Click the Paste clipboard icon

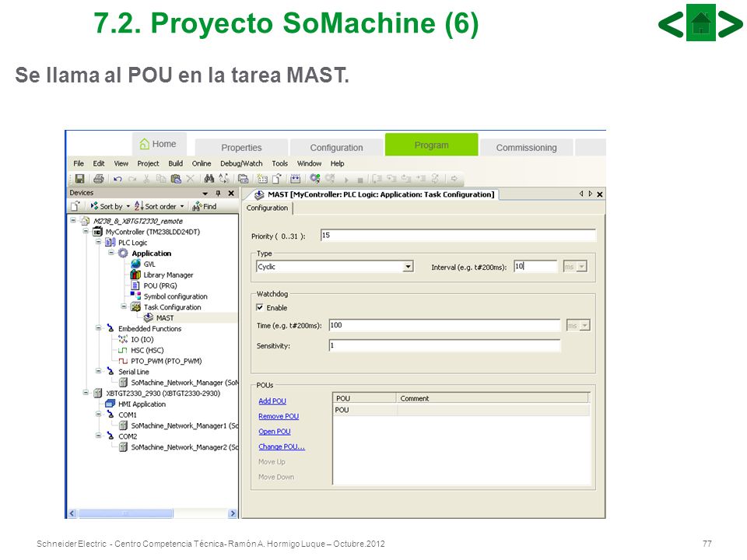176,179
